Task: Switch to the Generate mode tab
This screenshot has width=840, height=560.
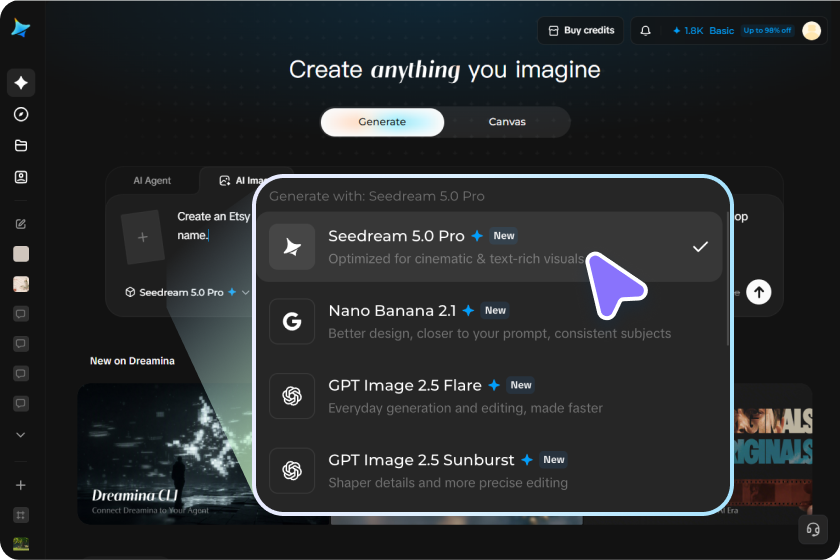Action: click(x=382, y=122)
